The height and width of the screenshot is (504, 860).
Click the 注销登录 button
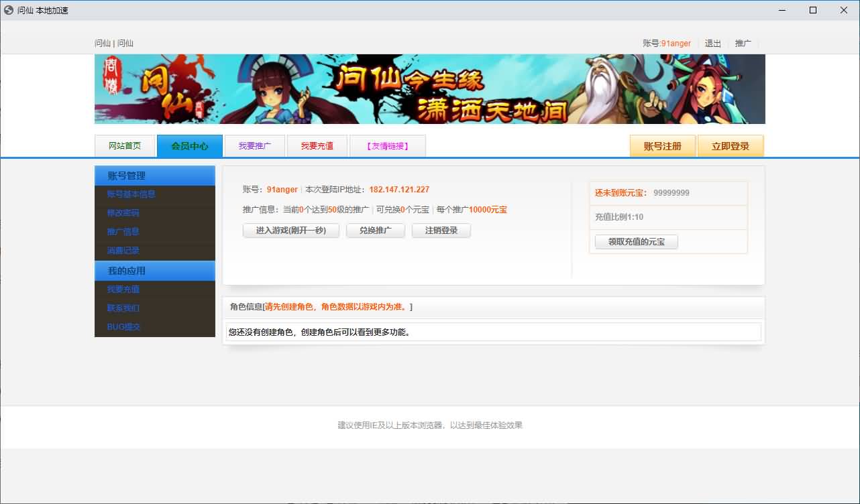pyautogui.click(x=441, y=231)
